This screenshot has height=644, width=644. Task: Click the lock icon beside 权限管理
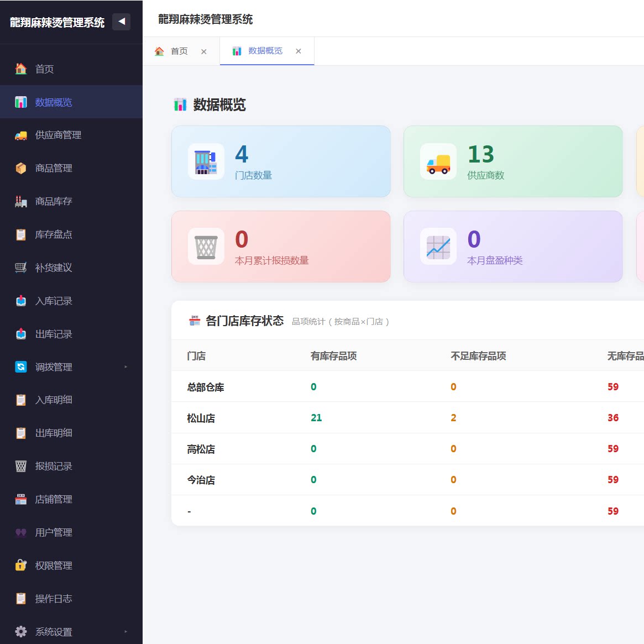tap(20, 566)
